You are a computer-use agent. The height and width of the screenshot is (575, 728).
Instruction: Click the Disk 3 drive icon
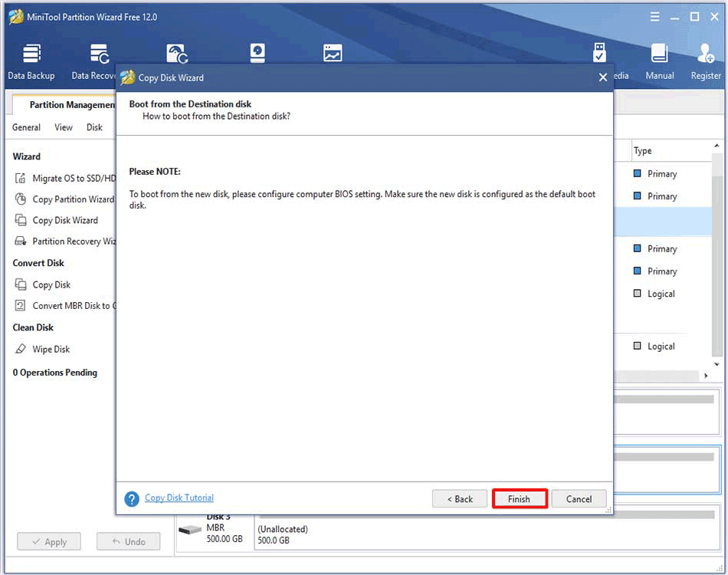coord(190,530)
